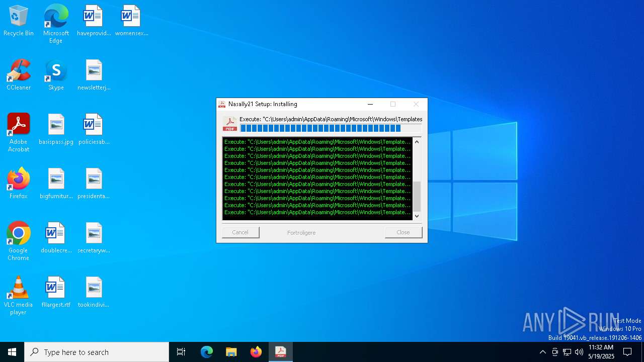The width and height of the screenshot is (644, 362).
Task: Open the volume control tray icon
Action: pos(579,352)
